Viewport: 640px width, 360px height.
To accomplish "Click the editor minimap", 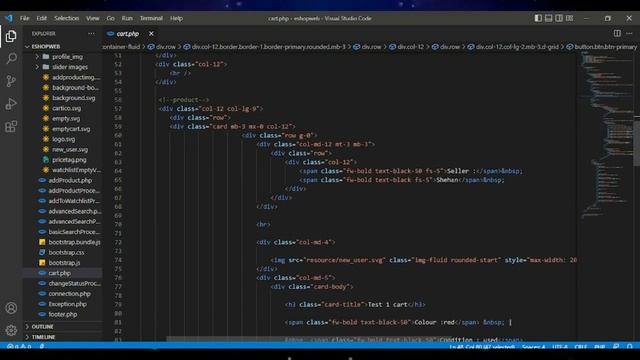I will click(606, 135).
